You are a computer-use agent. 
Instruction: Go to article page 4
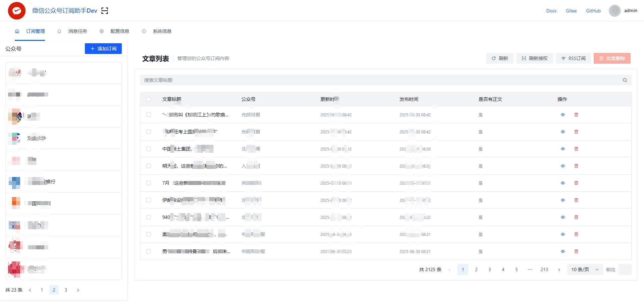tap(503, 269)
